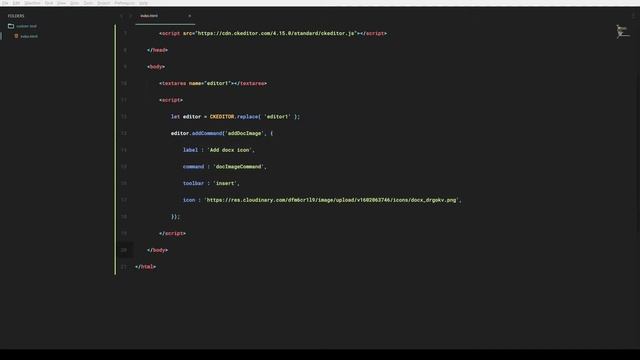The height and width of the screenshot is (360, 640).
Task: Click the toolbar 'insert' value
Action: [225, 183]
